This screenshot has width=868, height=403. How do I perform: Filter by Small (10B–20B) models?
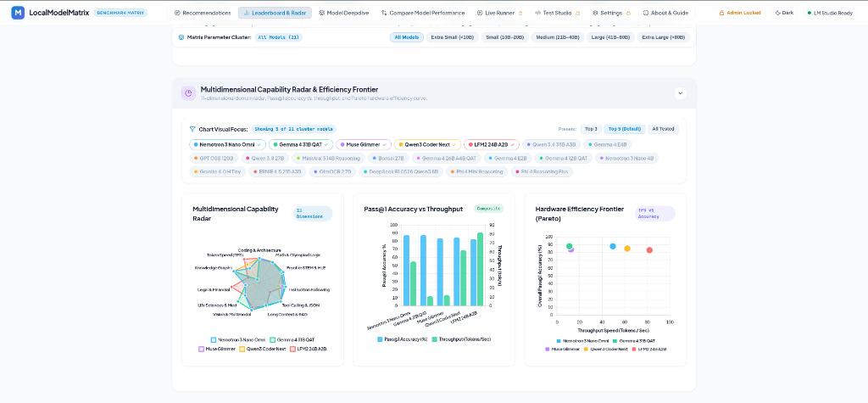(x=504, y=37)
